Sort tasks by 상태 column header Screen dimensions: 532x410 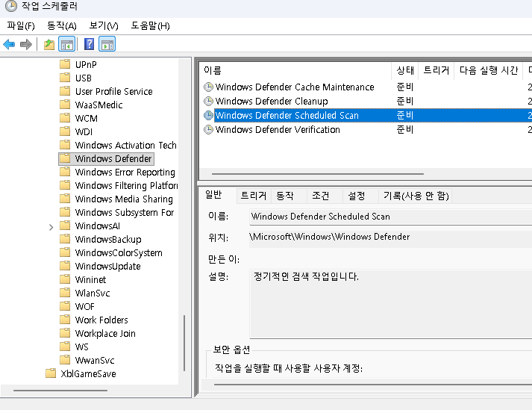[x=405, y=70]
